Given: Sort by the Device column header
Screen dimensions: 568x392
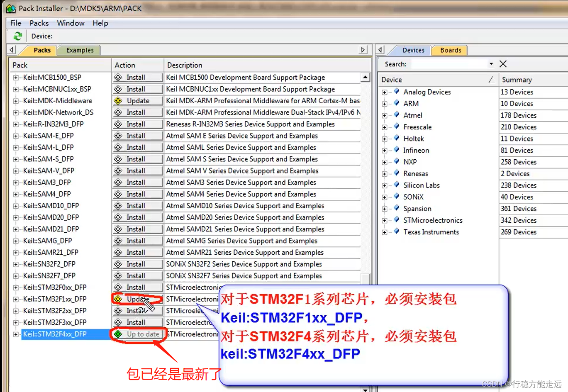Looking at the screenshot, I should [438, 80].
